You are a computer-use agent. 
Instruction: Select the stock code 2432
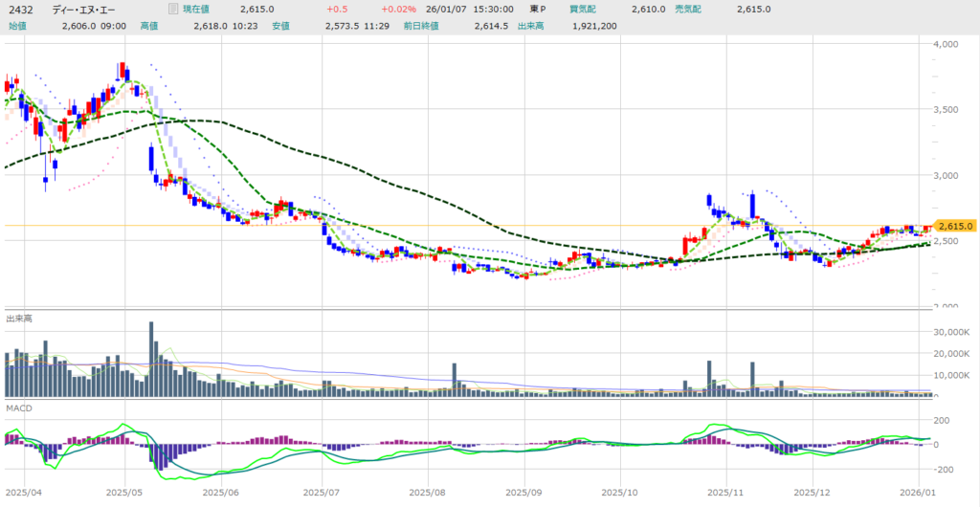click(x=18, y=9)
